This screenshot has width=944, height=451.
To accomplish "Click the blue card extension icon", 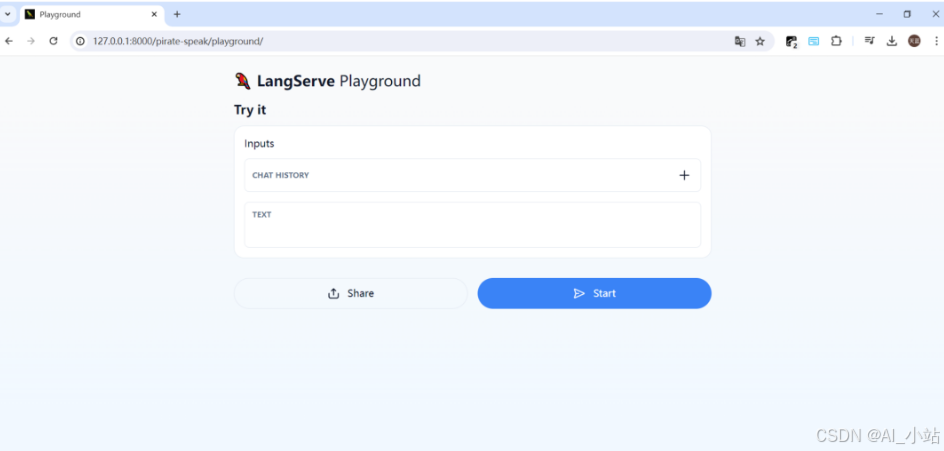I will pos(813,41).
